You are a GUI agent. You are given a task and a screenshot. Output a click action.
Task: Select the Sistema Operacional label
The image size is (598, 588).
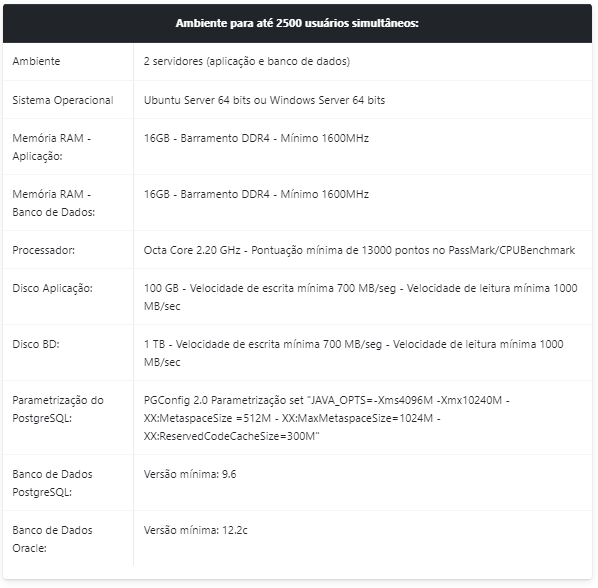(63, 100)
